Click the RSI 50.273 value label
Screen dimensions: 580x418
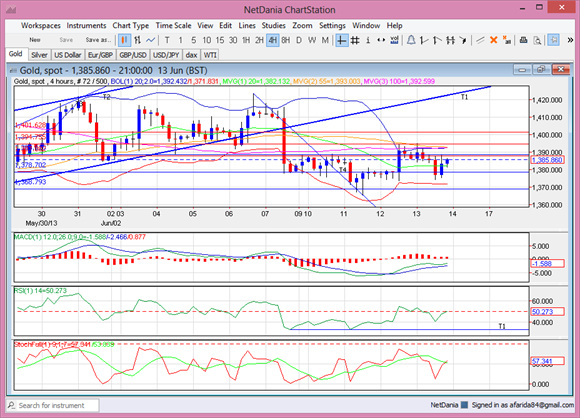(547, 312)
